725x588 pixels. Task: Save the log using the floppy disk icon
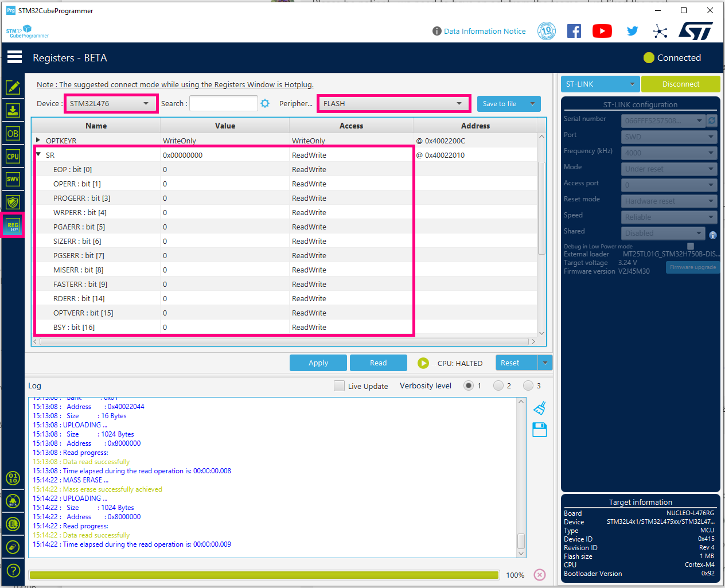tap(539, 430)
